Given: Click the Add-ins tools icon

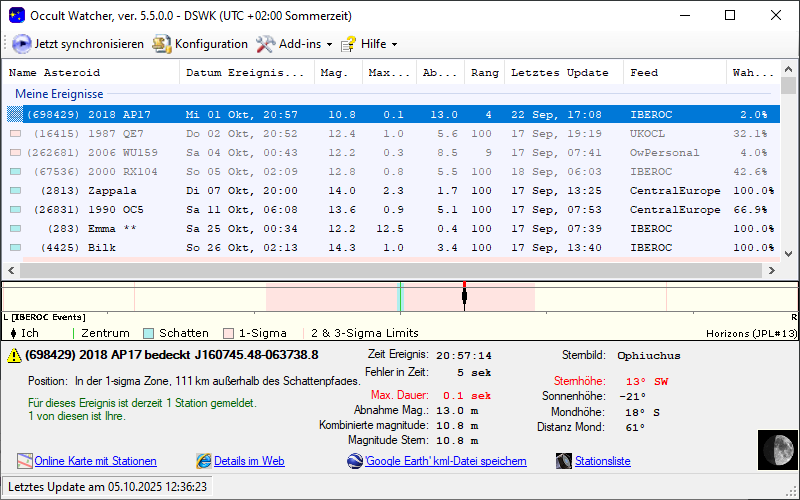Looking at the screenshot, I should pyautogui.click(x=265, y=44).
